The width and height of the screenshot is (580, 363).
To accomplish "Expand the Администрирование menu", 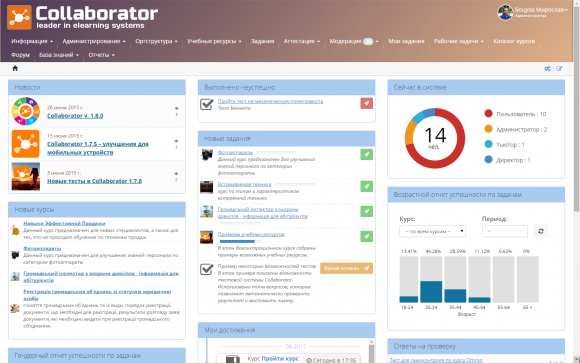I will pyautogui.click(x=94, y=41).
